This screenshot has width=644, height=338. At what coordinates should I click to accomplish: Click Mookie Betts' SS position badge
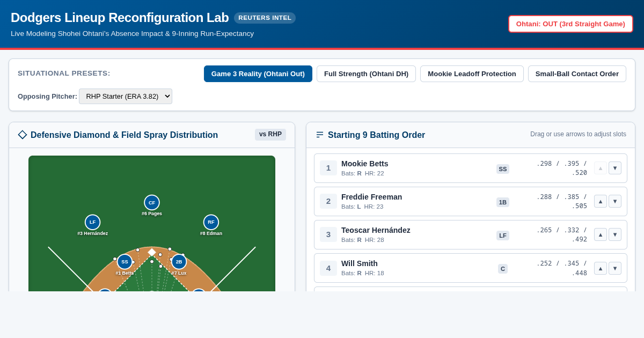[x=503, y=169]
